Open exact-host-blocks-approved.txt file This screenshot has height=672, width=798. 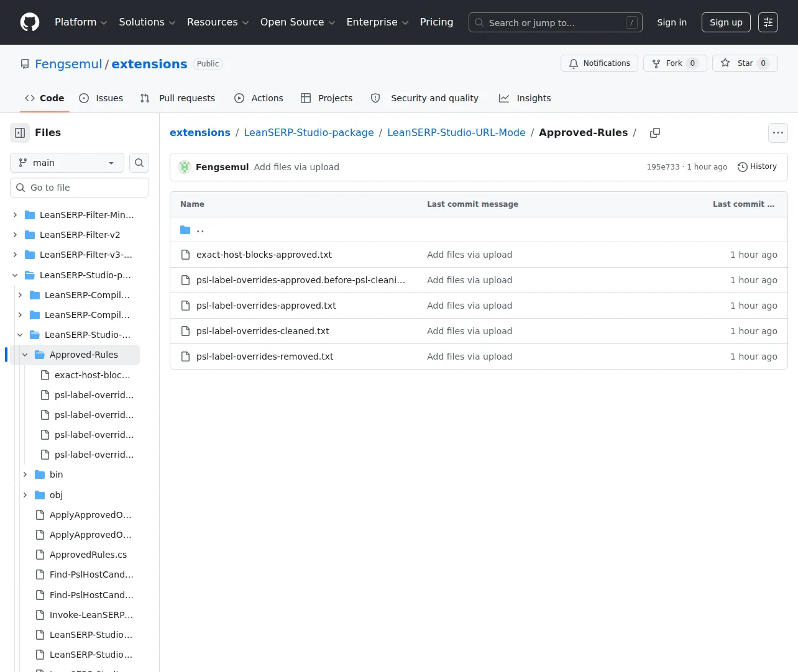pyautogui.click(x=264, y=255)
